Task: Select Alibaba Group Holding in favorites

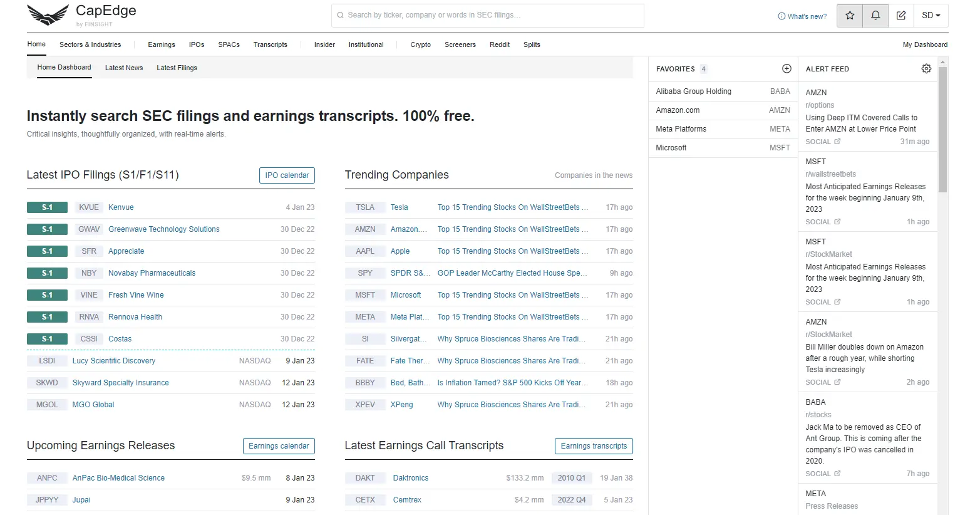Action: [693, 91]
